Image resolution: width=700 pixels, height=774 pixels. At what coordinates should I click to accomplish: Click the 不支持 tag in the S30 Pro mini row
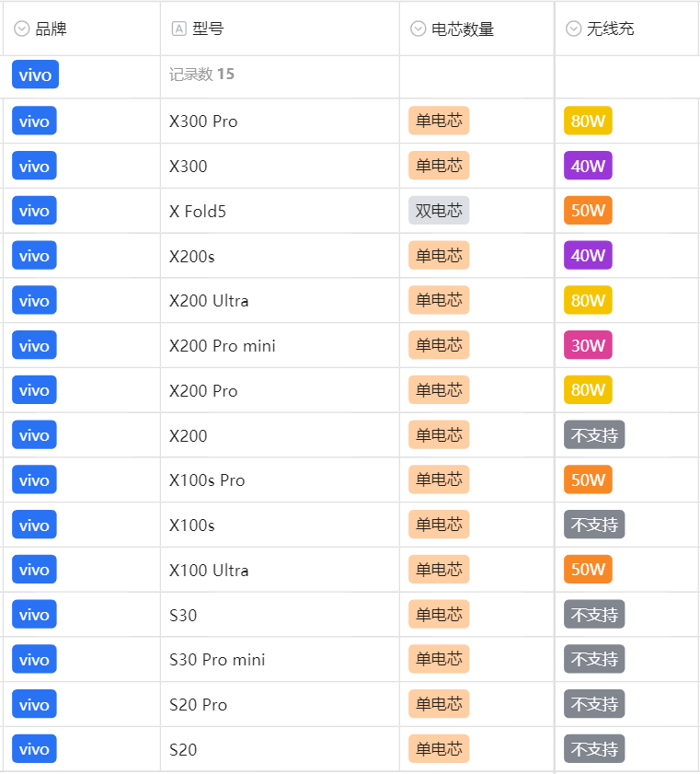pyautogui.click(x=594, y=660)
